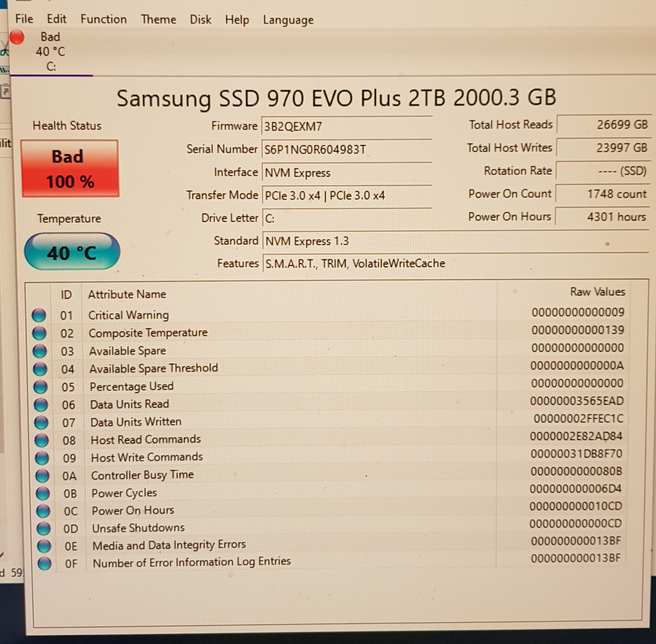Click raw value 0000000000CD

[x=576, y=524]
